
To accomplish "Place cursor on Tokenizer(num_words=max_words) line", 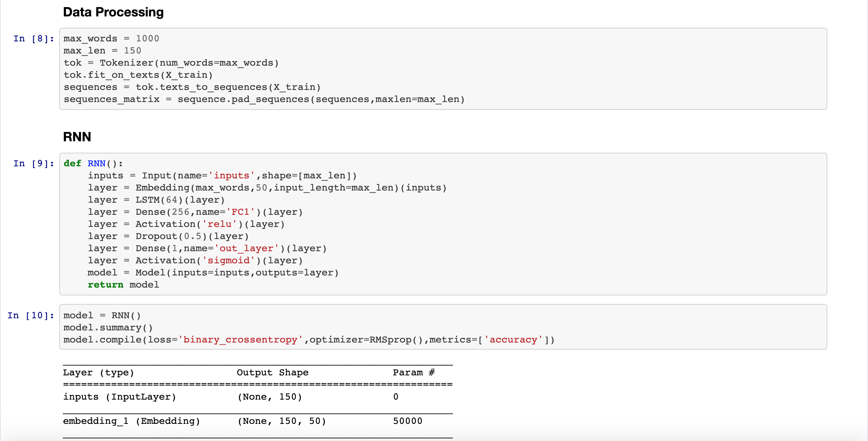I will click(x=171, y=63).
